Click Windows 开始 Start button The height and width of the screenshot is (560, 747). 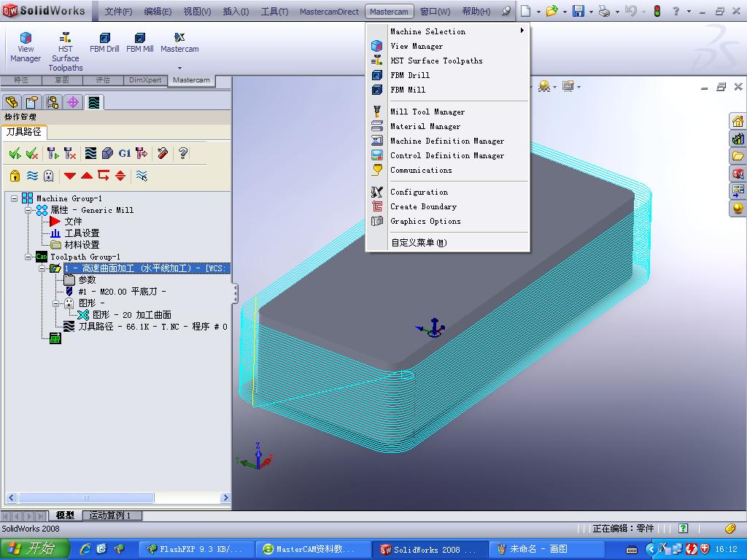[34, 548]
